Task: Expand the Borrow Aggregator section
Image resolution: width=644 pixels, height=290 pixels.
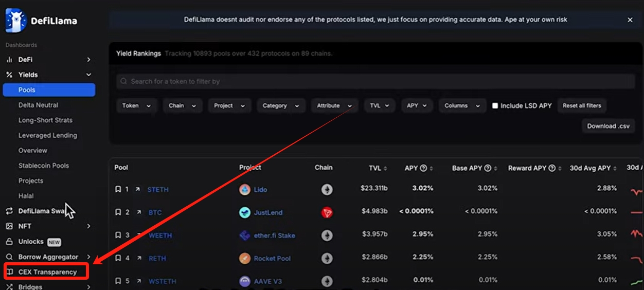Action: (x=88, y=257)
